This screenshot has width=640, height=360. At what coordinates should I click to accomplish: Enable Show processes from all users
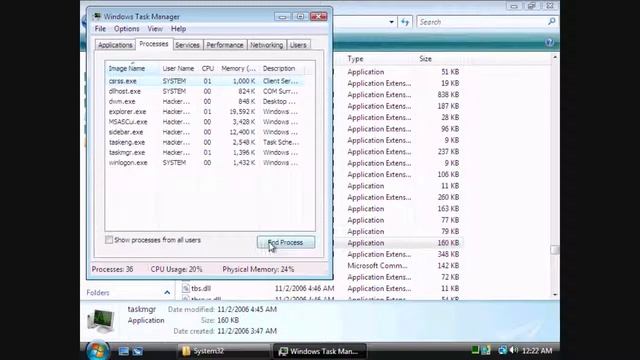[109, 240]
